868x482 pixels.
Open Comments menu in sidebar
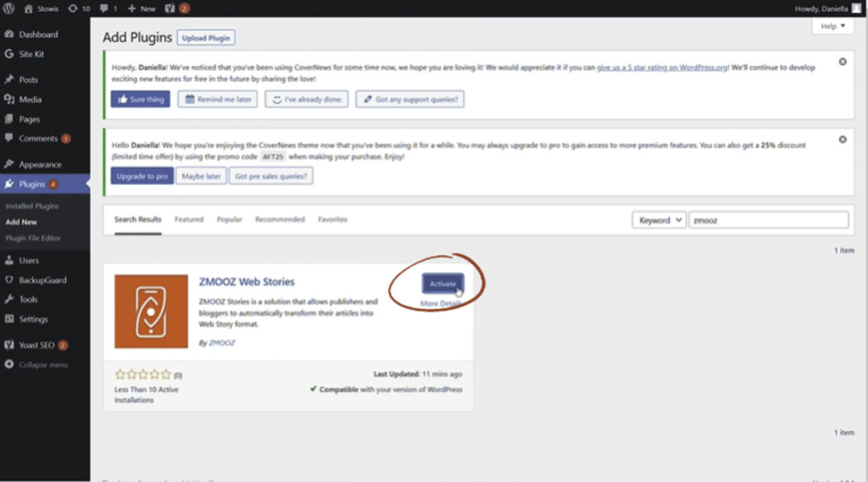pyautogui.click(x=38, y=138)
